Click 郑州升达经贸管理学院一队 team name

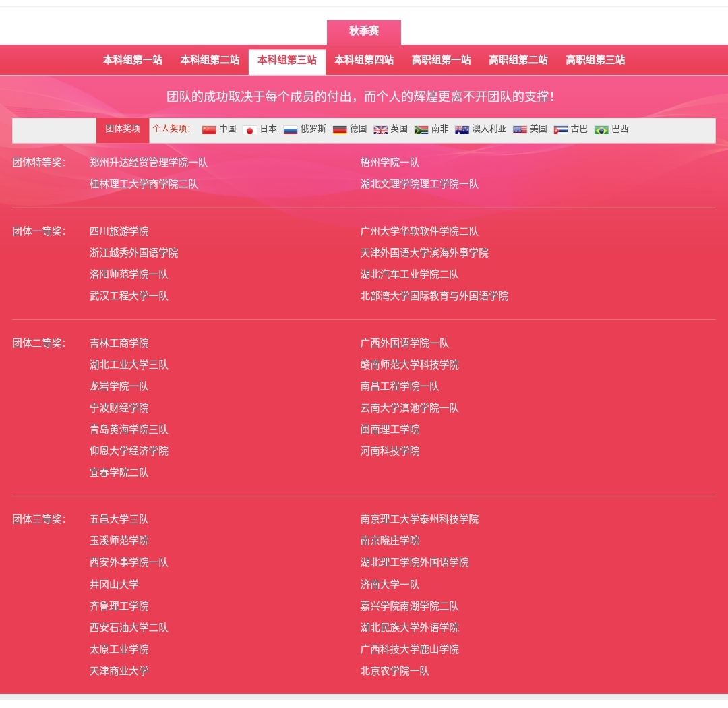click(149, 163)
